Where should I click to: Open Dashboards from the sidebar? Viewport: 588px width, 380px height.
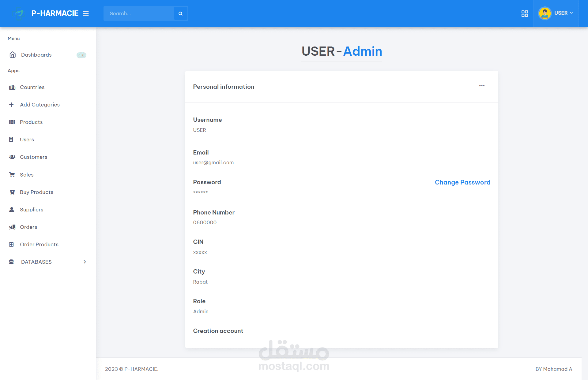coord(36,55)
